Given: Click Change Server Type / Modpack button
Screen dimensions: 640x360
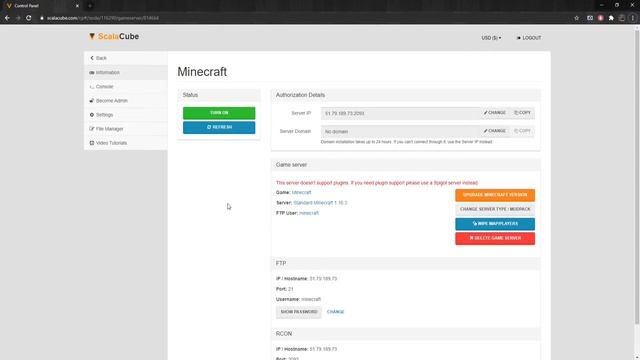Looking at the screenshot, I should click(495, 209).
